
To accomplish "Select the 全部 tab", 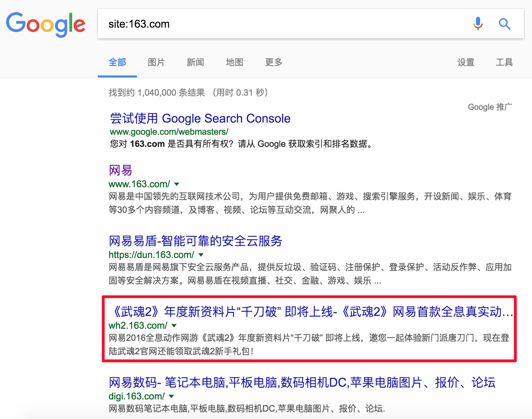I will [117, 62].
